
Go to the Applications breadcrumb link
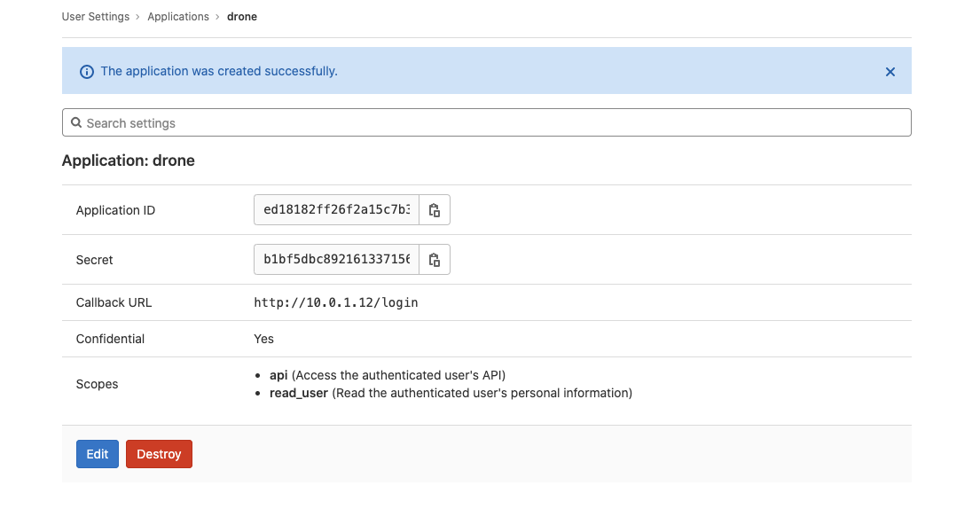click(x=178, y=17)
